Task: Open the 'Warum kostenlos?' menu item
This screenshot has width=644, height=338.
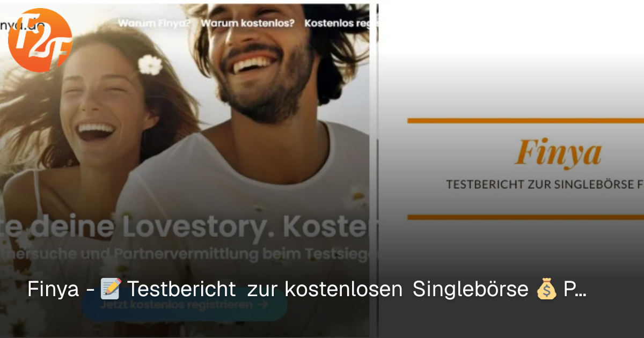Action: [247, 23]
